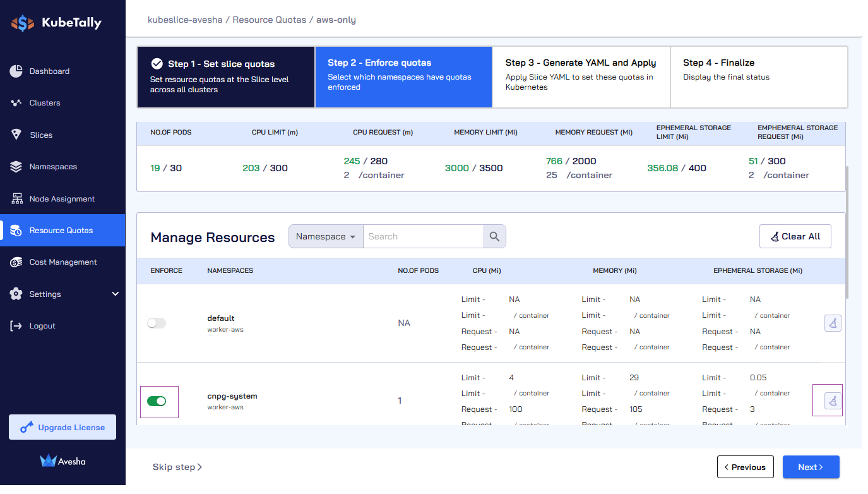Click the 766 / 2000 memory request value
This screenshot has width=868, height=494.
pos(571,161)
